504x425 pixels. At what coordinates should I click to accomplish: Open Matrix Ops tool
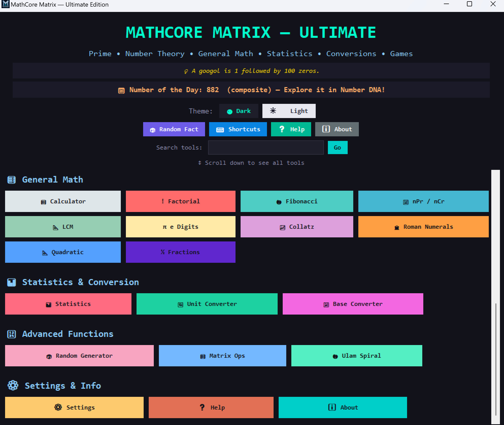(223, 356)
